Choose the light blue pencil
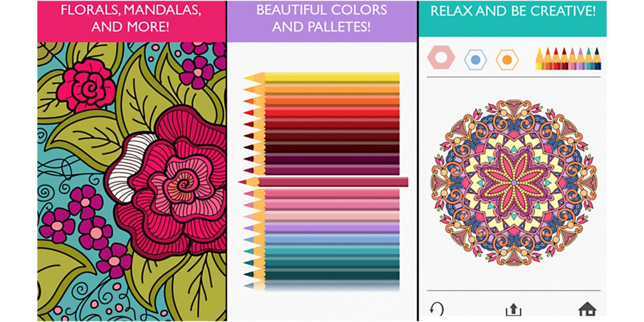644x322 pixels. point(321,239)
